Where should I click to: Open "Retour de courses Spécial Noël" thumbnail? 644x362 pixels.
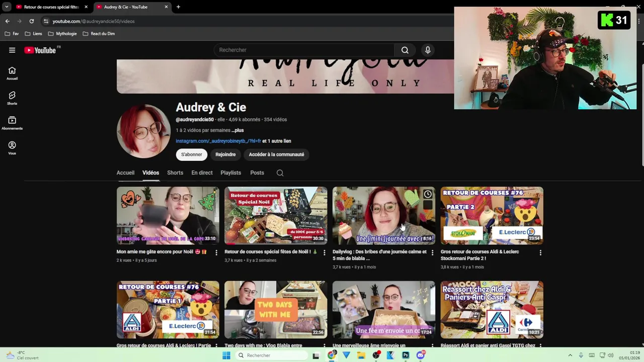pos(276,216)
